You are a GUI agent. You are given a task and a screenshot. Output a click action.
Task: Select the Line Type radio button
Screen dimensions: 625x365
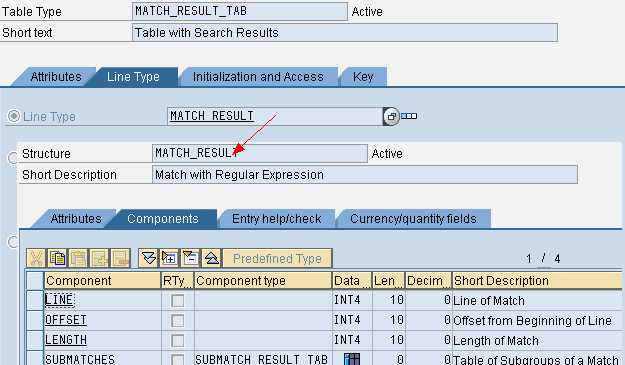pyautogui.click(x=14, y=116)
